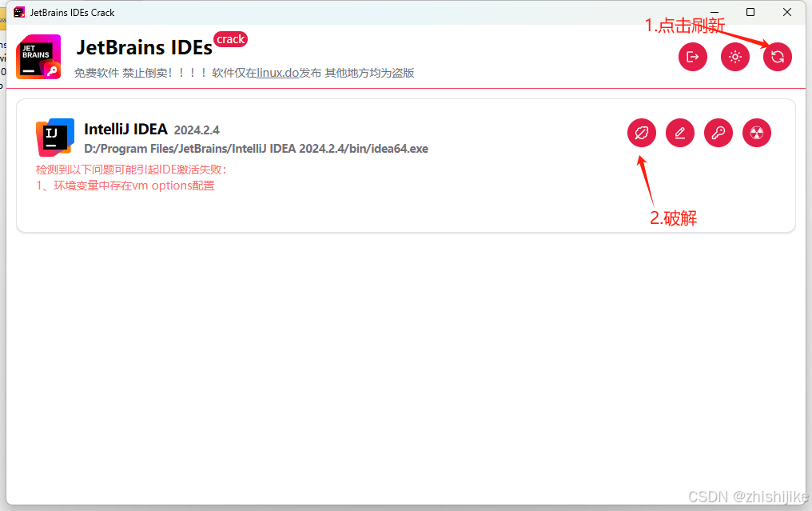Image resolution: width=812 pixels, height=511 pixels.
Task: Click the JetBrains logo in the header
Action: click(39, 57)
